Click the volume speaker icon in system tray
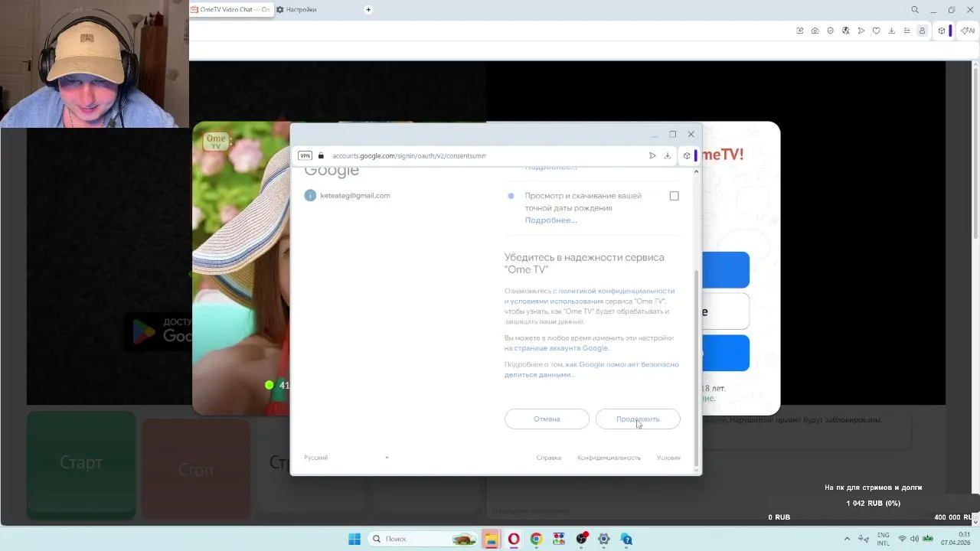This screenshot has height=551, width=980. [x=914, y=539]
